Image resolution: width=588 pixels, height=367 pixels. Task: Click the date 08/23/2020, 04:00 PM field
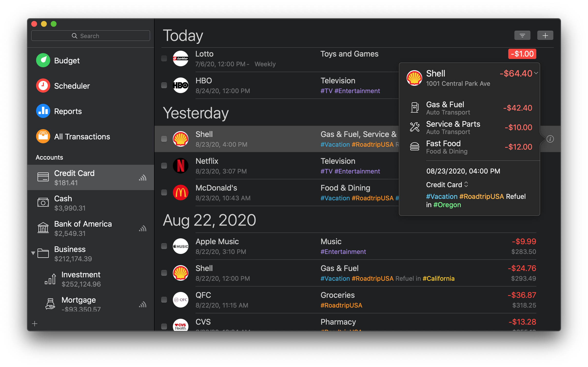click(x=463, y=171)
